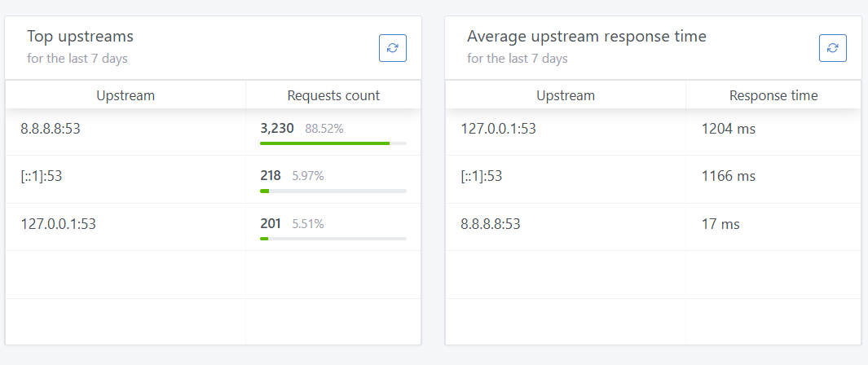
Task: Click the 88.52% green progress bar
Action: tap(324, 143)
